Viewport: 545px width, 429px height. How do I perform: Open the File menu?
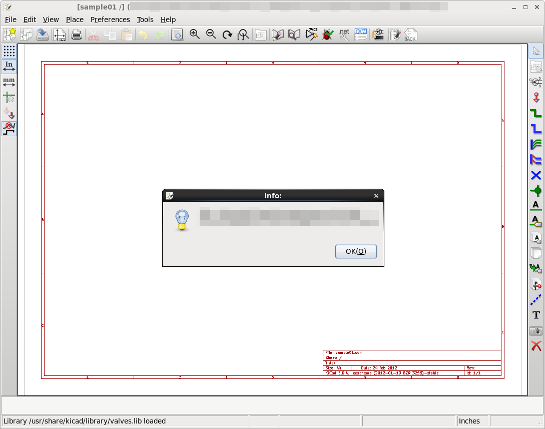(10, 20)
